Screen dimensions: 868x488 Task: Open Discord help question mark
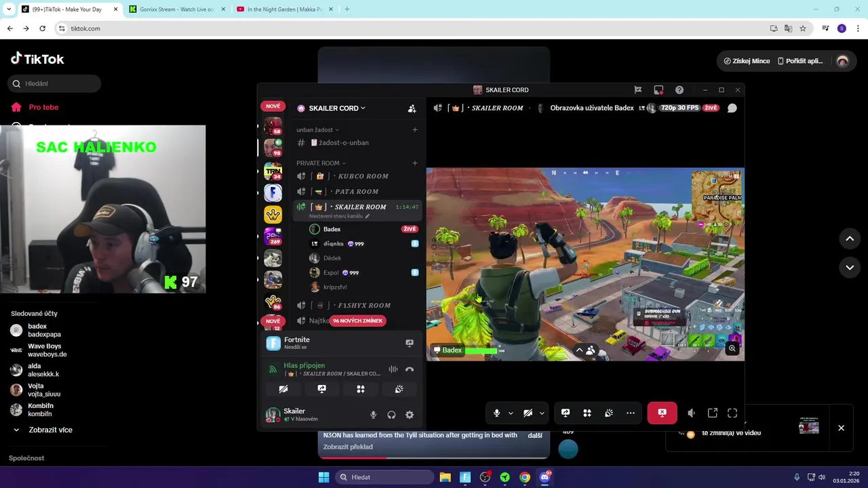679,89
